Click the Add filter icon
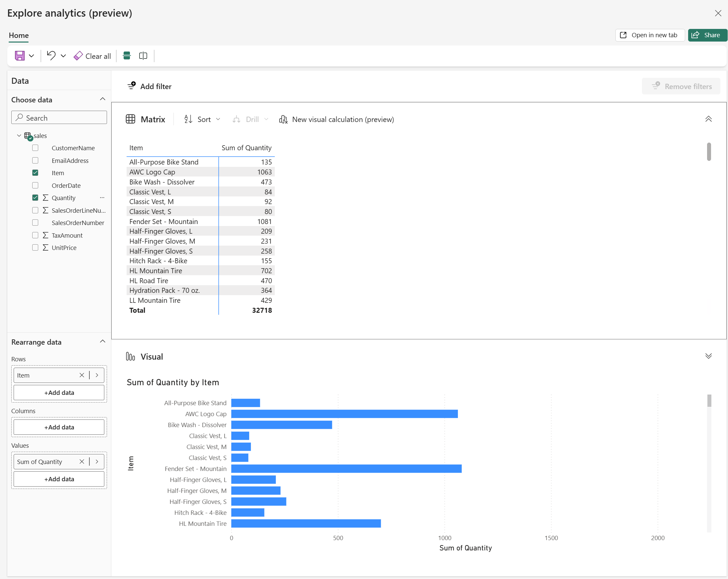Screen dimensions: 728x579 pos(131,86)
